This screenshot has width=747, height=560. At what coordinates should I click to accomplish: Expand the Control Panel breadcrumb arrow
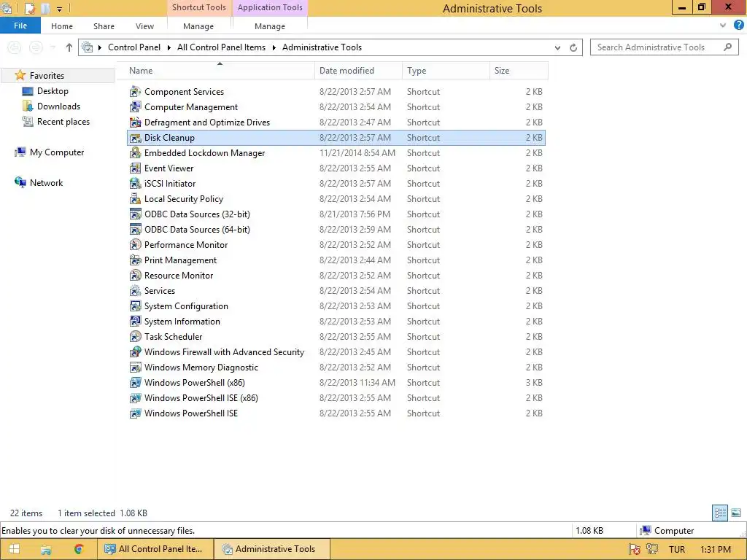pyautogui.click(x=169, y=47)
